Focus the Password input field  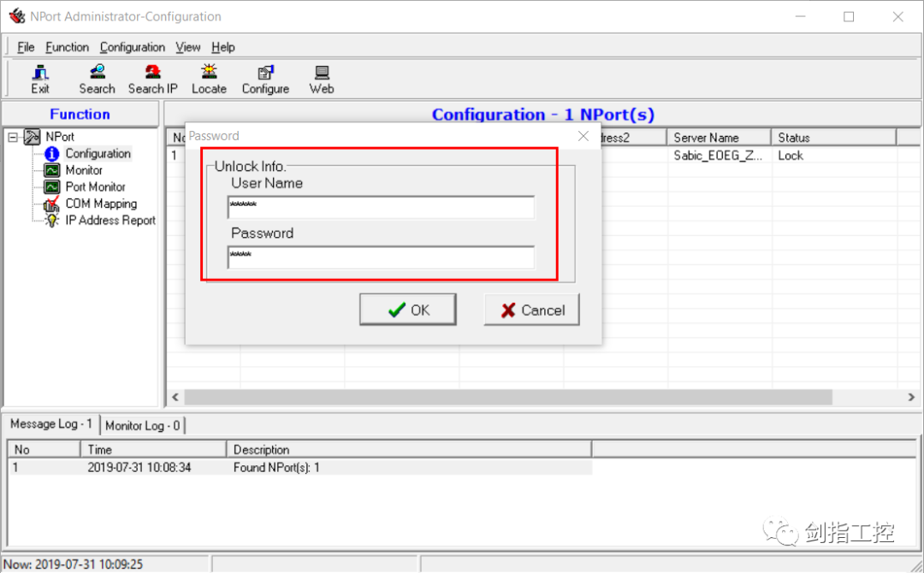click(381, 257)
